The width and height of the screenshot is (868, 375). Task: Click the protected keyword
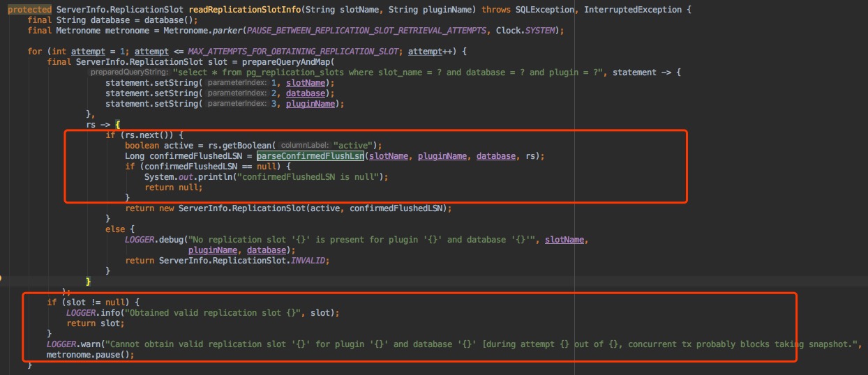click(x=29, y=9)
